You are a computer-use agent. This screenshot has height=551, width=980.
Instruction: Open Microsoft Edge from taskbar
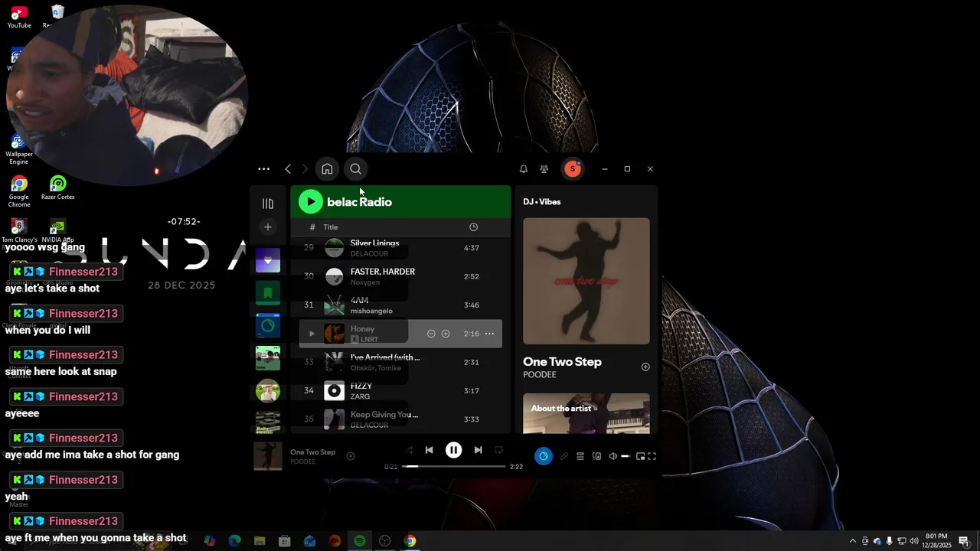point(235,541)
